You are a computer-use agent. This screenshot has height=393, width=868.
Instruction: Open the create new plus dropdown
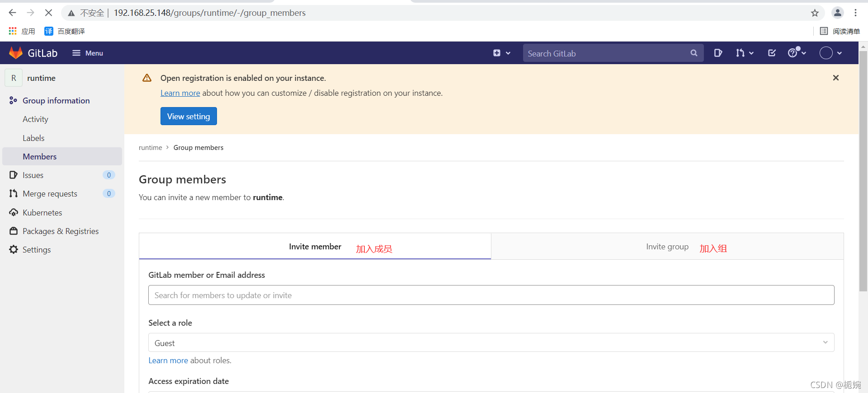(502, 53)
